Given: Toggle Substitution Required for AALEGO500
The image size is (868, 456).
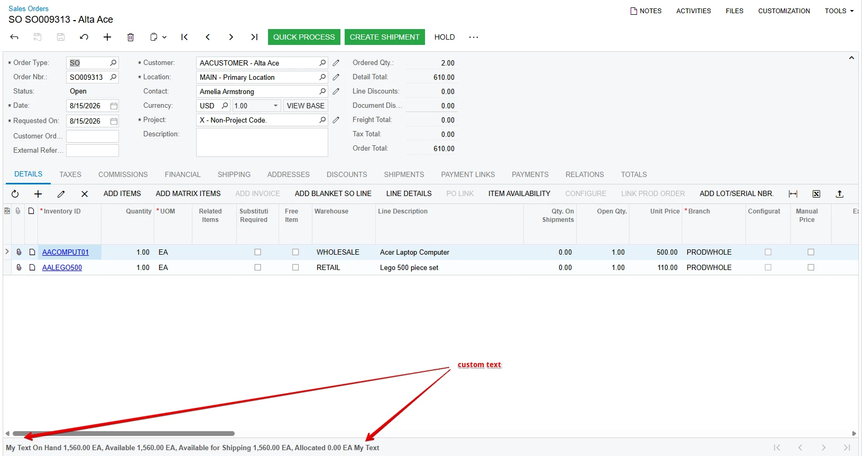Looking at the screenshot, I should pos(258,267).
